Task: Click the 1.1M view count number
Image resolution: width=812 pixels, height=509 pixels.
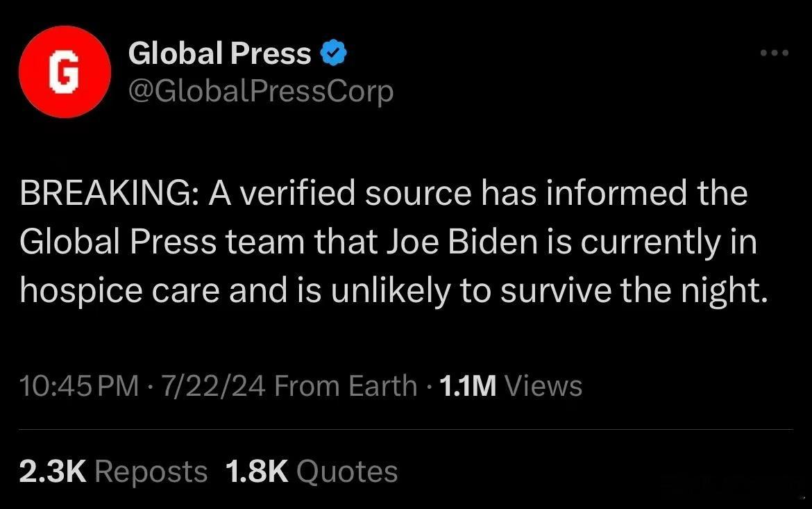Action: pyautogui.click(x=468, y=385)
